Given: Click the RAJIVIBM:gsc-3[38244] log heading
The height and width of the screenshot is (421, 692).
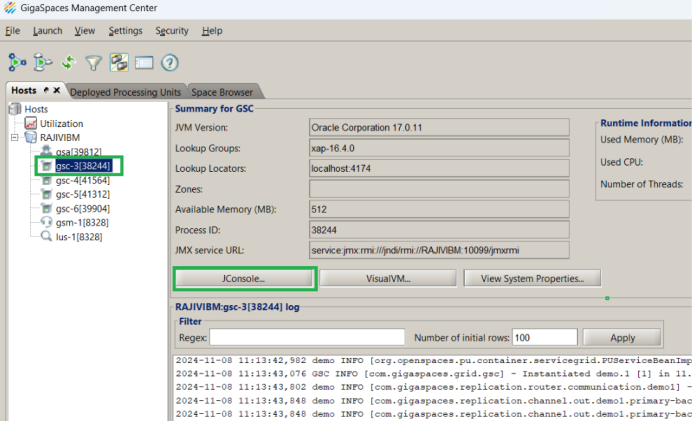Looking at the screenshot, I should coord(237,307).
